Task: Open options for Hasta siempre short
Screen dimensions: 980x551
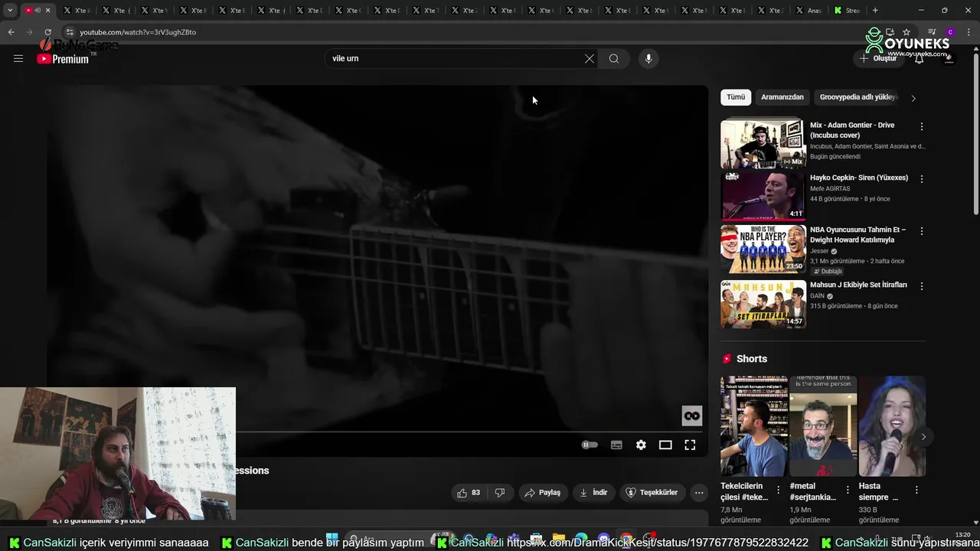Action: (916, 490)
